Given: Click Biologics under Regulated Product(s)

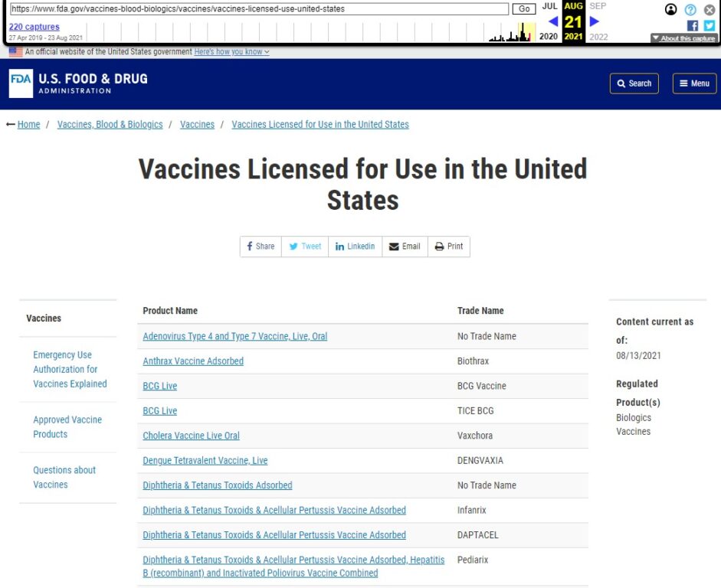Looking at the screenshot, I should [x=634, y=417].
